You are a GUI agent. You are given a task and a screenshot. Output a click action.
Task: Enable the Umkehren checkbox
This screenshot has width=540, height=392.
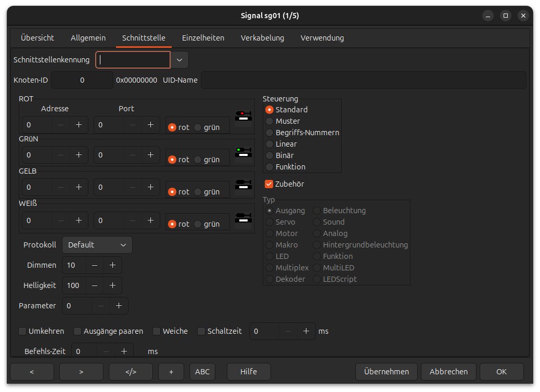pyautogui.click(x=22, y=331)
